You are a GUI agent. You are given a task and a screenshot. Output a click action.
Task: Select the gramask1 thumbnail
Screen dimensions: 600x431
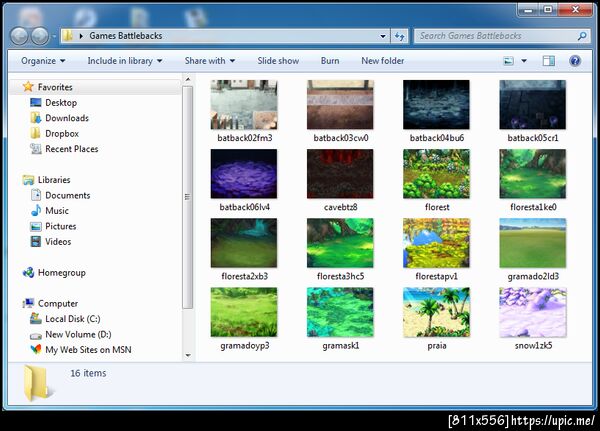tap(340, 312)
